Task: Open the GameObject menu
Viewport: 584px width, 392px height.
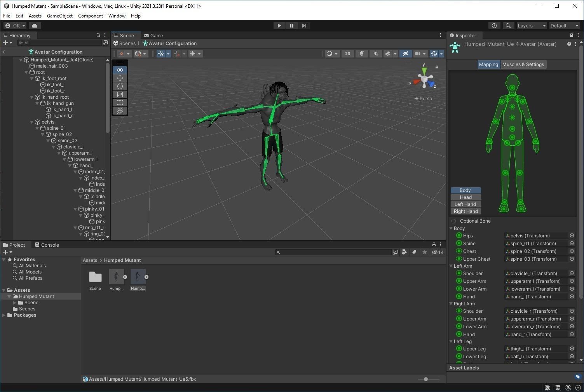Action: point(60,16)
